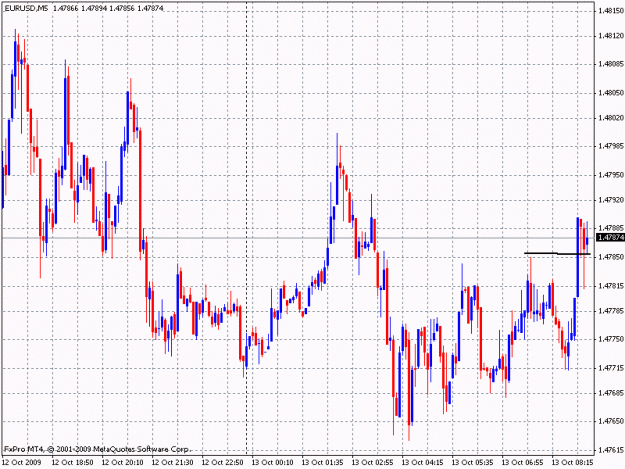Click the 1.48020 price axis label
This screenshot has height=469, width=625.
click(x=611, y=118)
